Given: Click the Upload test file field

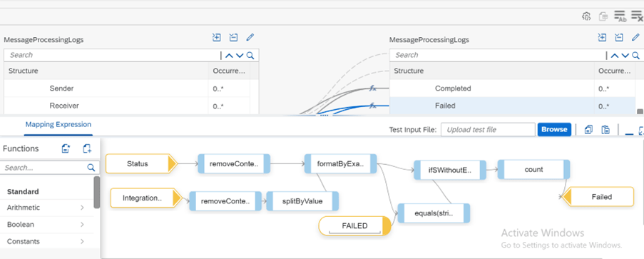Looking at the screenshot, I should [488, 130].
